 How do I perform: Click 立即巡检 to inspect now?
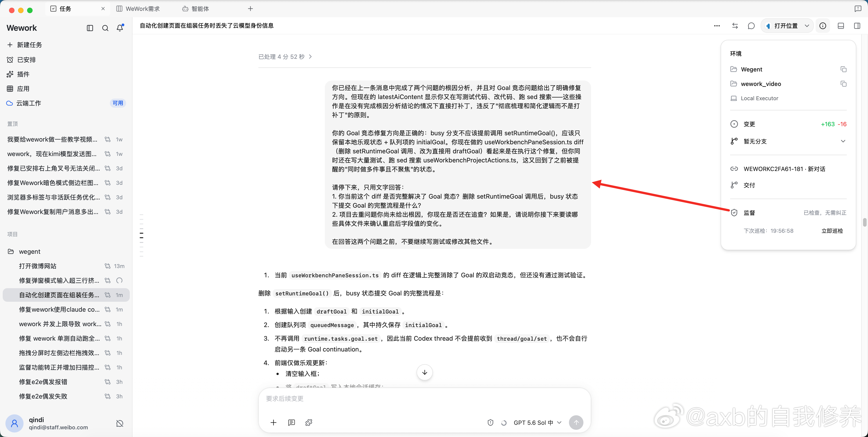832,231
